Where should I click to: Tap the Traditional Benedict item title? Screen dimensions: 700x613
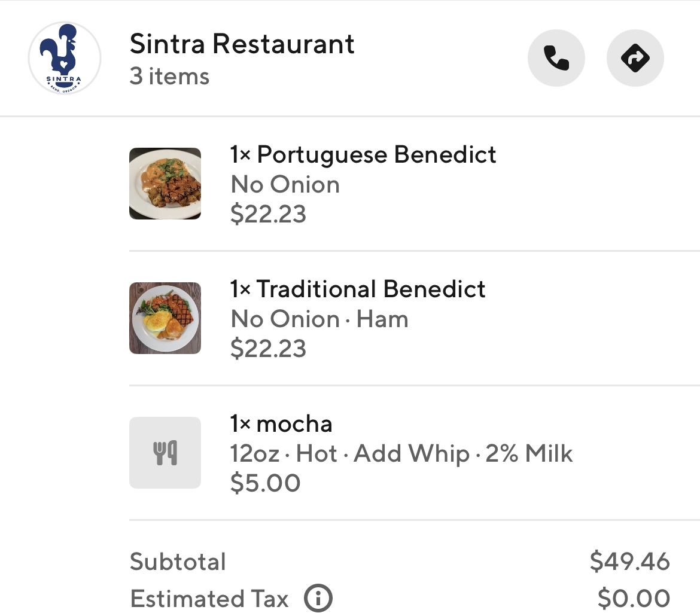[358, 289]
